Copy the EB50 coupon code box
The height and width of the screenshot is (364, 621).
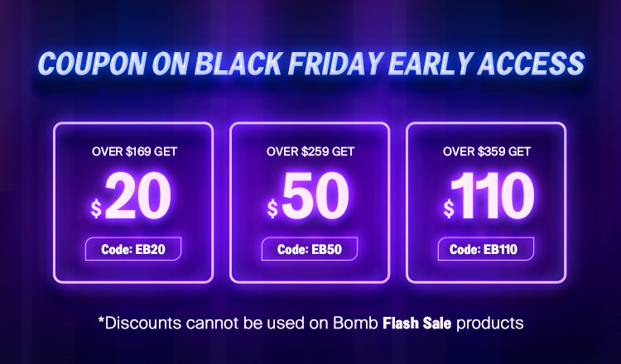[x=309, y=249]
